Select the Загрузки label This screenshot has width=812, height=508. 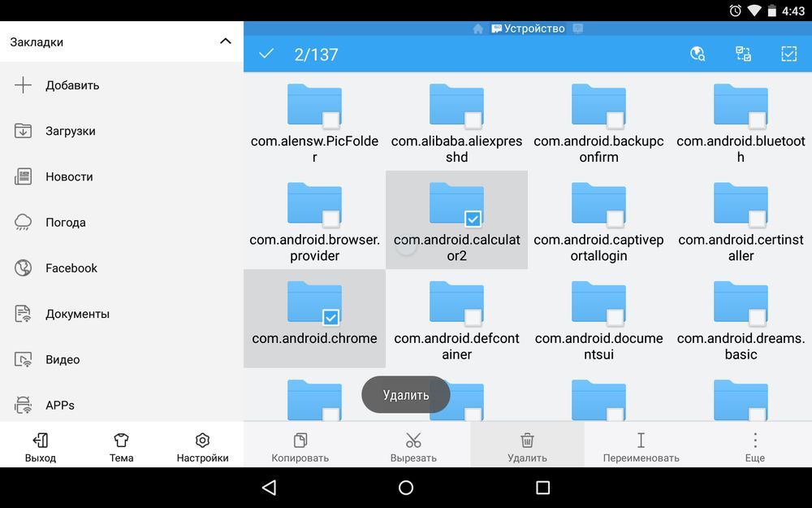71,131
